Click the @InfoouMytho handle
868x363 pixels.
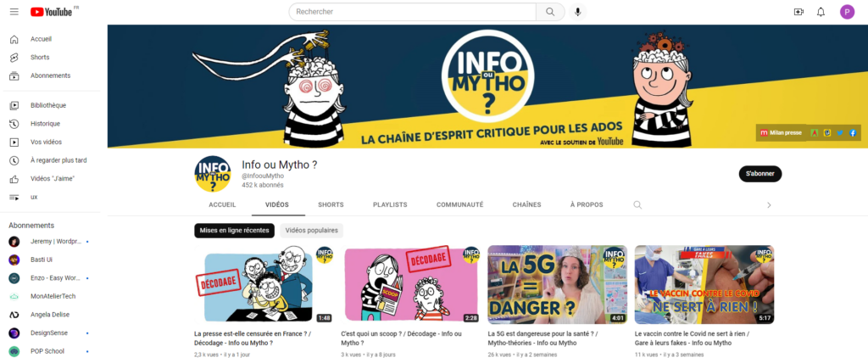pos(263,176)
